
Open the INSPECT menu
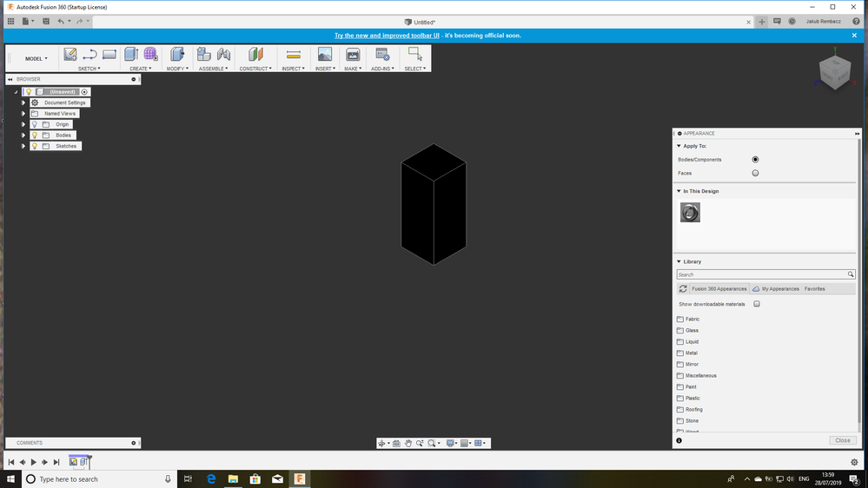293,69
